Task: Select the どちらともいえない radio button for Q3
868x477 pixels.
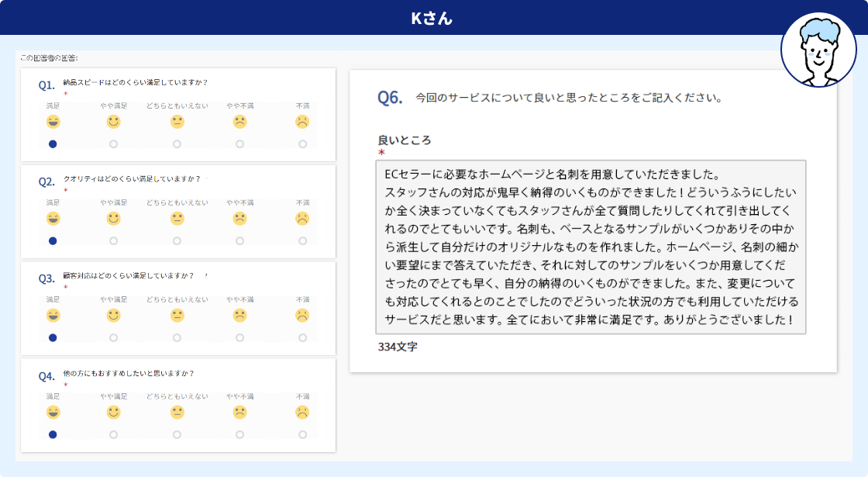Action: [177, 338]
